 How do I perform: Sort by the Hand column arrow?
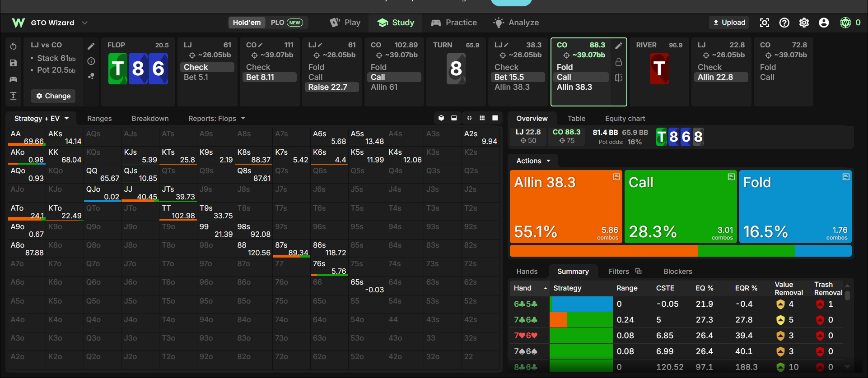coord(546,288)
